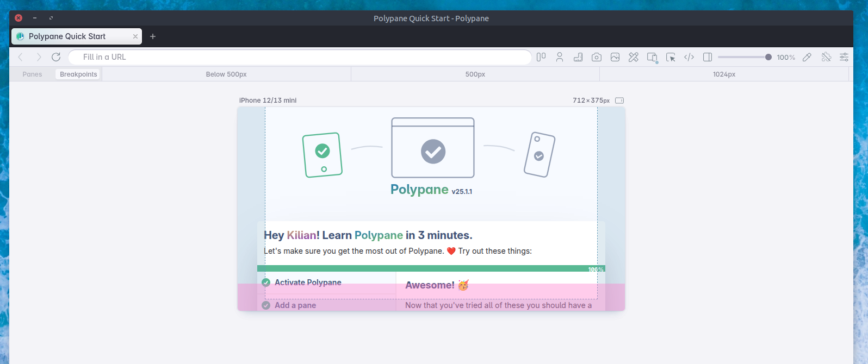Select the color picker eyedropper icon
Screen dimensions: 868x364
(x=807, y=57)
